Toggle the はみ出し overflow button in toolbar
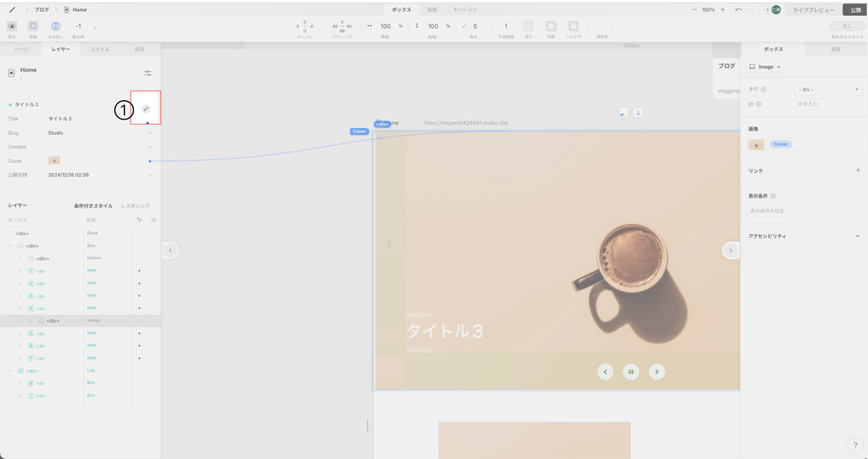The height and width of the screenshot is (459, 868). pos(55,26)
